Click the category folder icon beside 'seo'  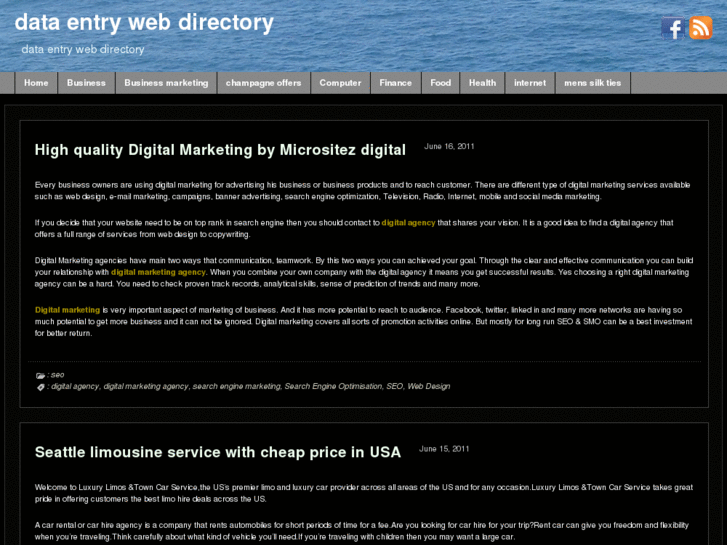(40, 375)
